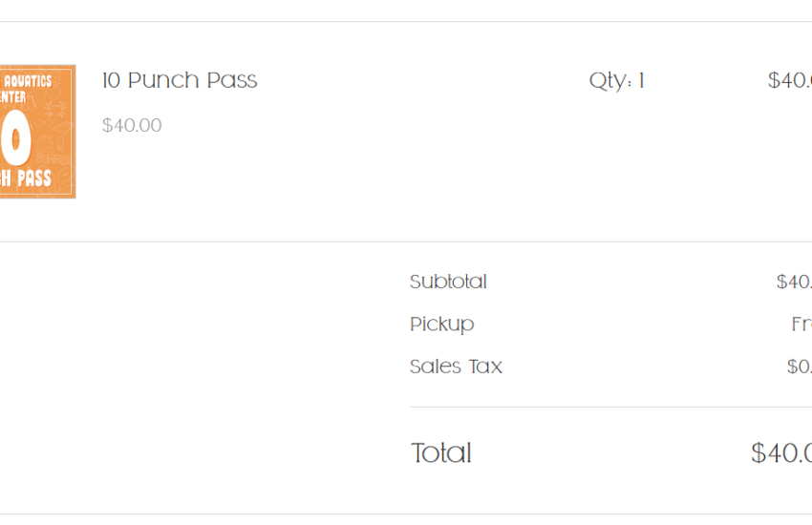Click the divider line above Total
This screenshot has width=812, height=525.
coord(611,407)
